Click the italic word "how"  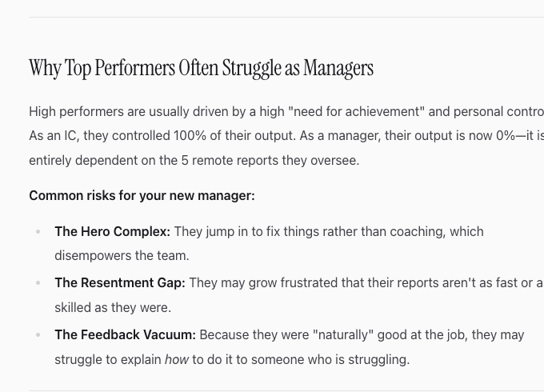[177, 360]
